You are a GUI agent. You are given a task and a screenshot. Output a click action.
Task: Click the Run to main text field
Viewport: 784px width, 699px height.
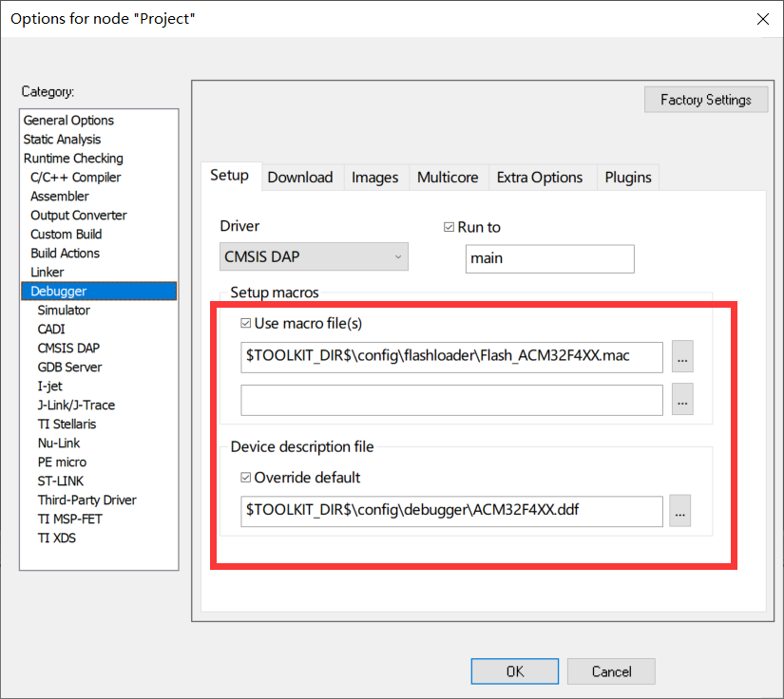coord(549,259)
